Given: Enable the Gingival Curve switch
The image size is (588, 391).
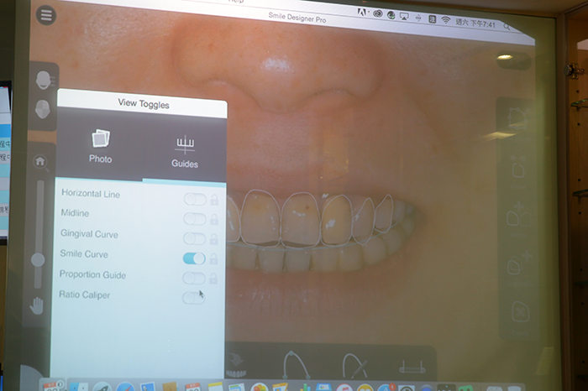Looking at the screenshot, I should (x=194, y=238).
